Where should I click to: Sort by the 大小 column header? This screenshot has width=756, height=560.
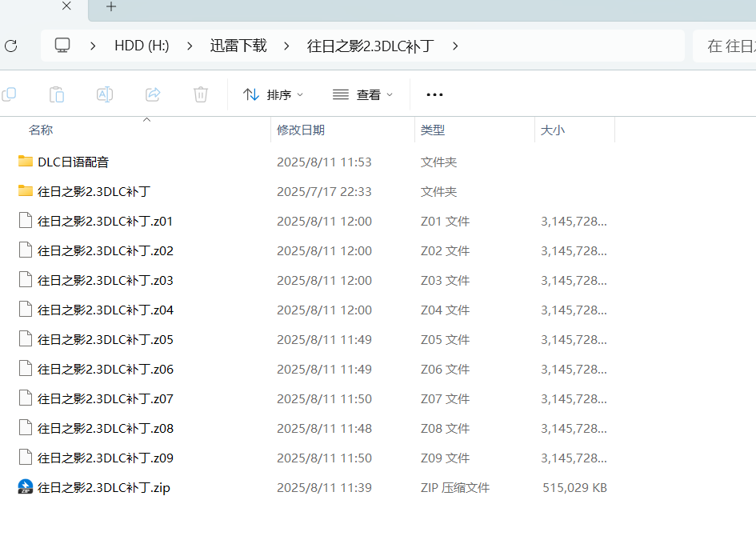(x=553, y=130)
